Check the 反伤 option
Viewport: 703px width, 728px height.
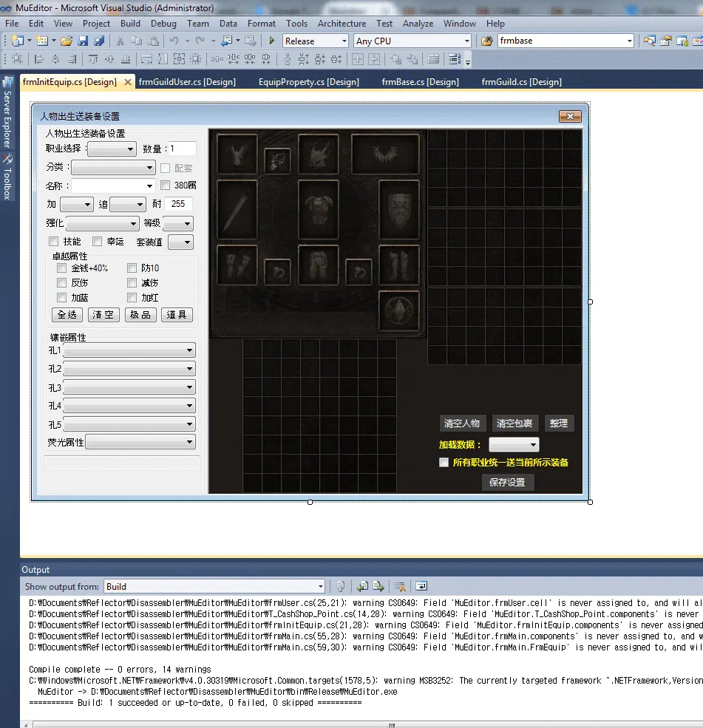[62, 283]
